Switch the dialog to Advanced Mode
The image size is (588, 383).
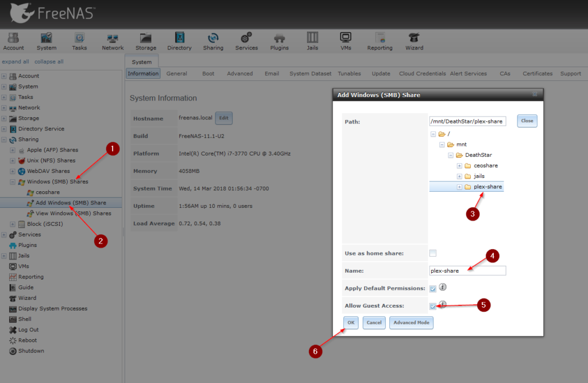coord(411,323)
